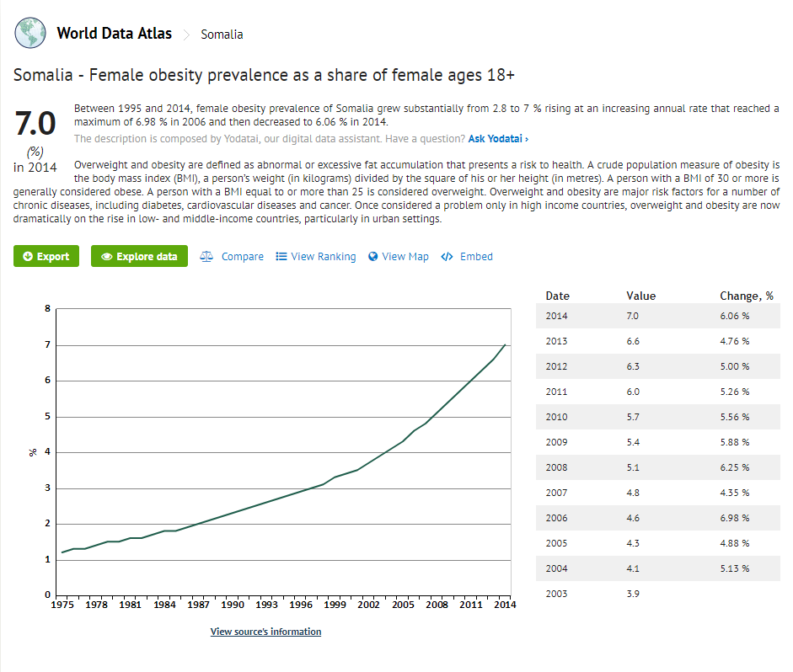Screen dimensions: 793x672
Task: Click the line endpoint at 2014 on chart
Action: coord(505,345)
